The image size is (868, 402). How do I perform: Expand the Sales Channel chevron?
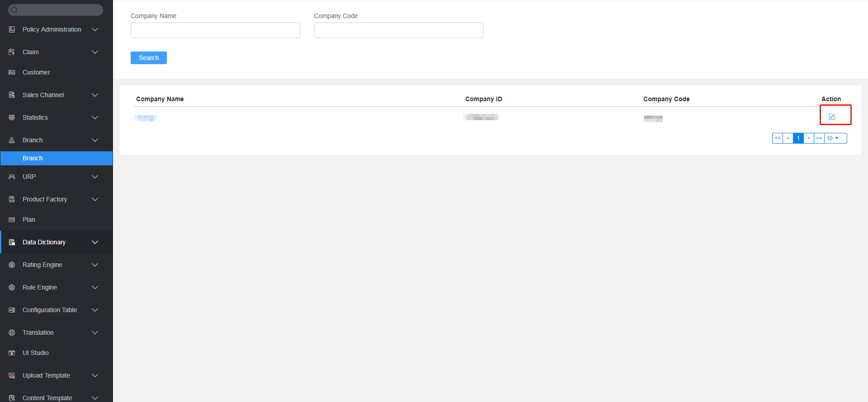[x=95, y=95]
